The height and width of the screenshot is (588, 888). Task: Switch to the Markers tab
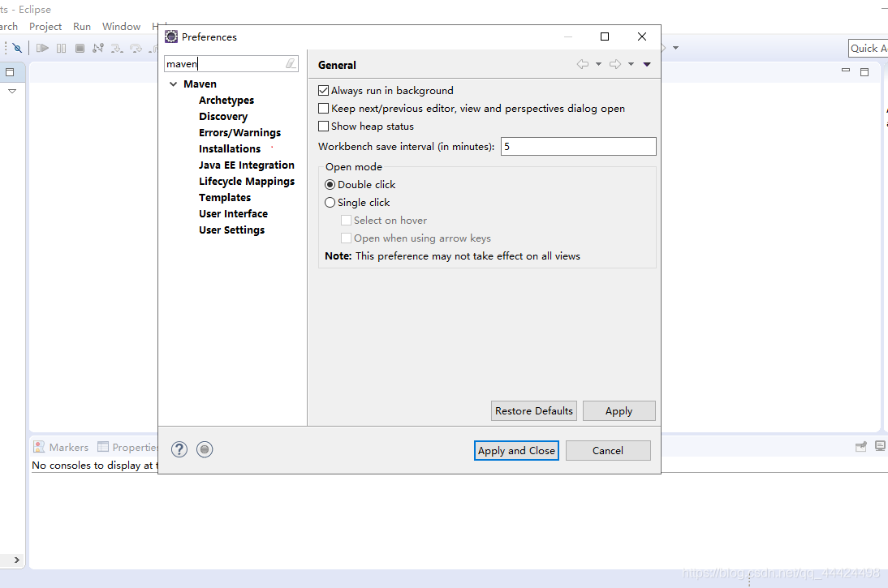(x=61, y=447)
